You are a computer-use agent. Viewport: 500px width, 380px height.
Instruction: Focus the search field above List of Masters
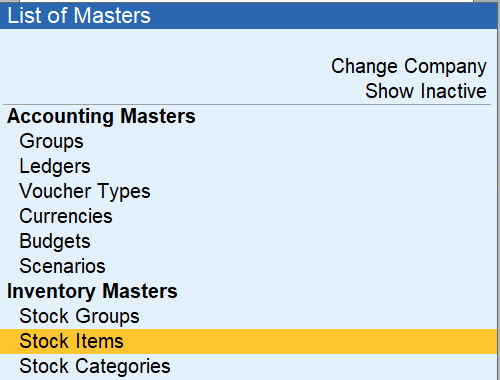pos(247,1)
